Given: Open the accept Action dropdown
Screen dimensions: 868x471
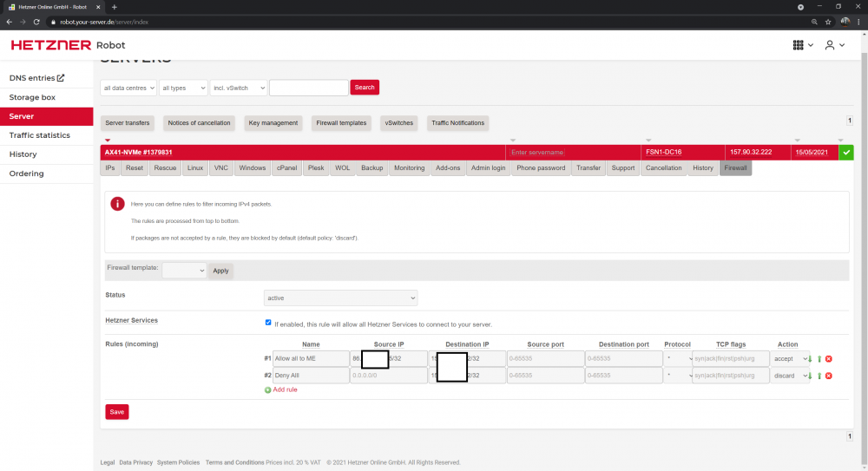Looking at the screenshot, I should pos(790,358).
